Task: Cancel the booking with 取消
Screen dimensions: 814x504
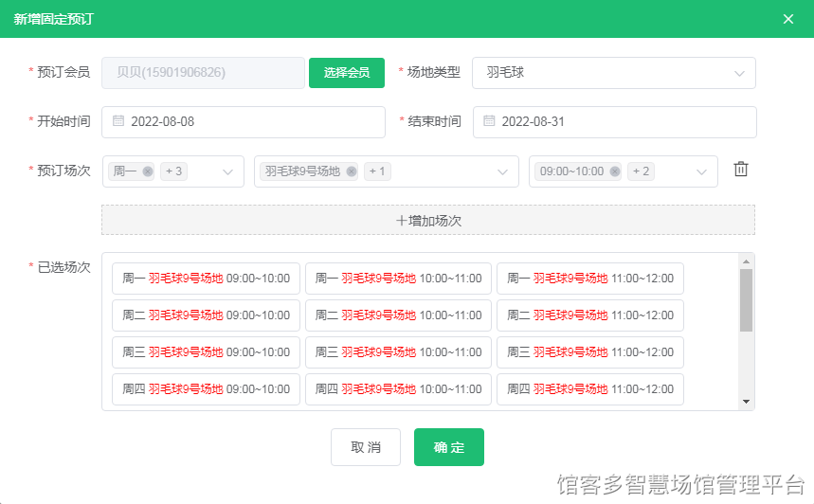Action: [x=366, y=447]
